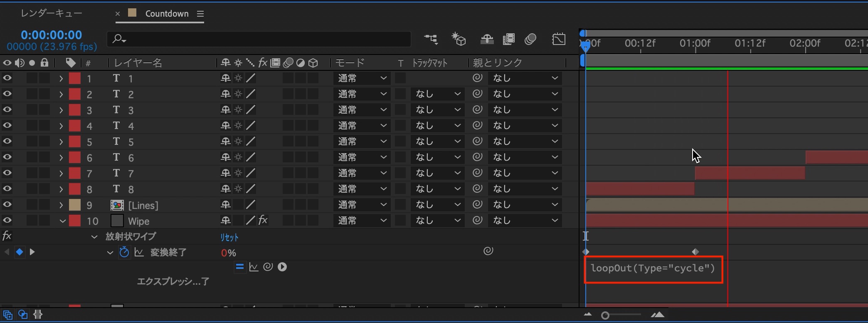Click the 0:00:00:00 timecode
The image size is (868, 323).
coord(52,35)
